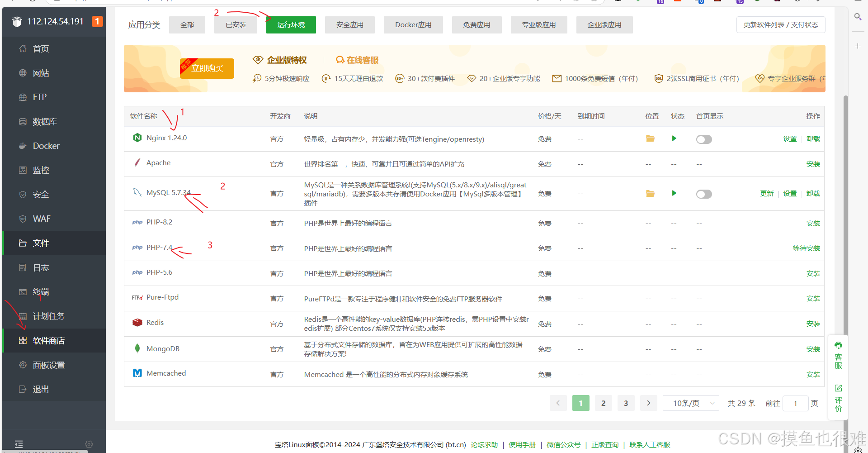Image resolution: width=868 pixels, height=453 pixels.
Task: Select the 全部 category tab
Action: point(187,25)
